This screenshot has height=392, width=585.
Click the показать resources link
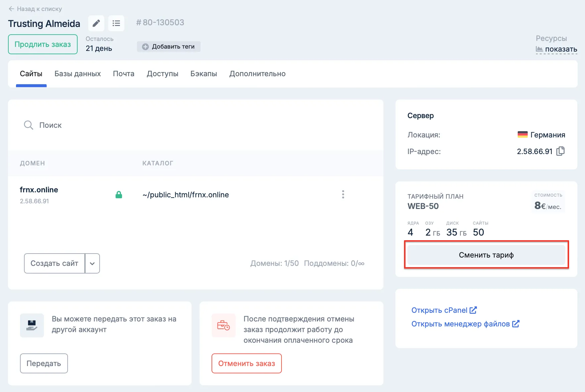pos(561,49)
